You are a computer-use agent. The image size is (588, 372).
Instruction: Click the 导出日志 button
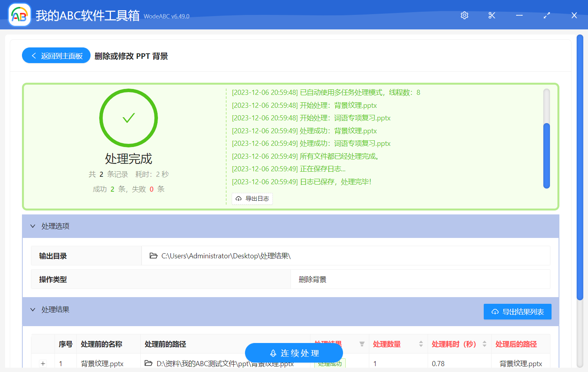(x=252, y=199)
